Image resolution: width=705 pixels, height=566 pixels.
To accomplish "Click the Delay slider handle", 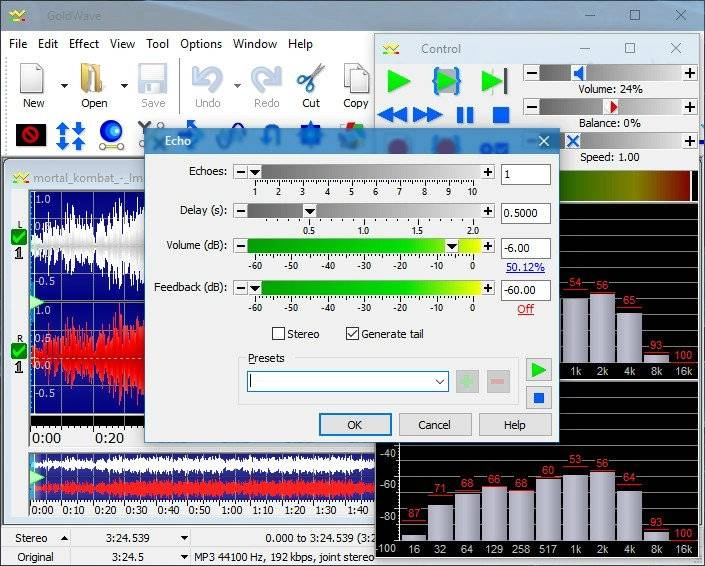I will (309, 210).
